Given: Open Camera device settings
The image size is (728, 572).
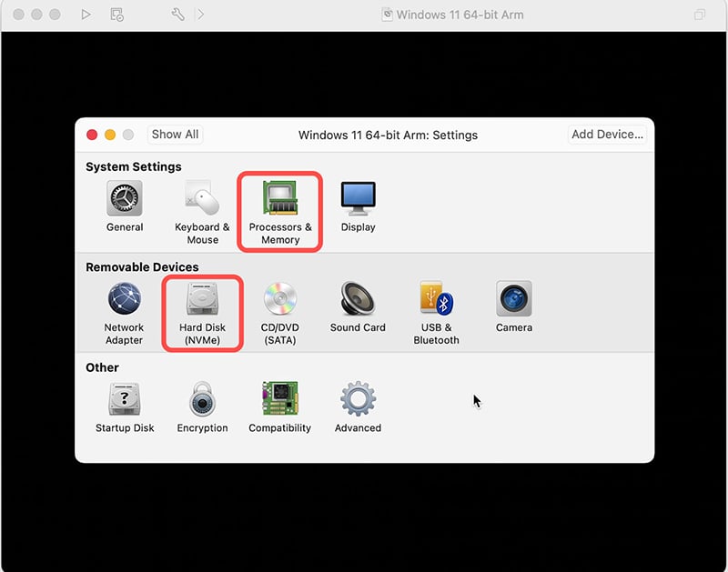Looking at the screenshot, I should coord(514,307).
